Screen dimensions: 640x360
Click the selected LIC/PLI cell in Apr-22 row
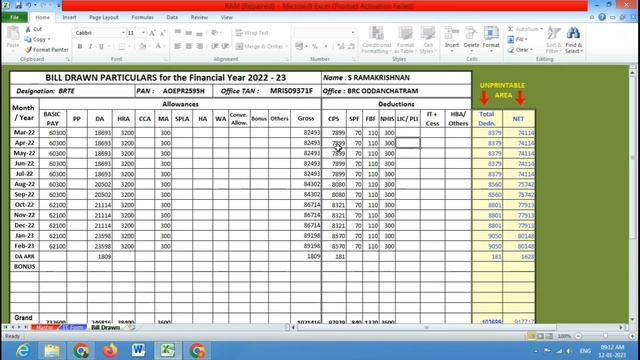tap(407, 143)
